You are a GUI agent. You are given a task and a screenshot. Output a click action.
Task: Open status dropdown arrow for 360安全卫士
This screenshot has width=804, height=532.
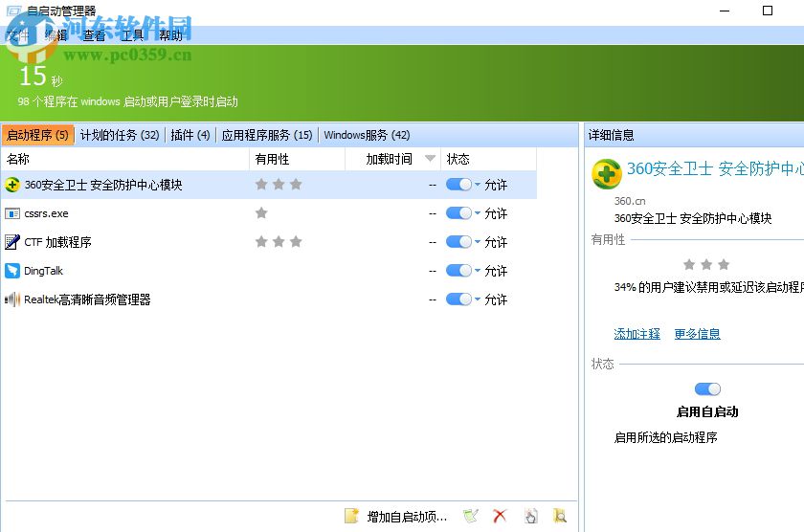(478, 185)
